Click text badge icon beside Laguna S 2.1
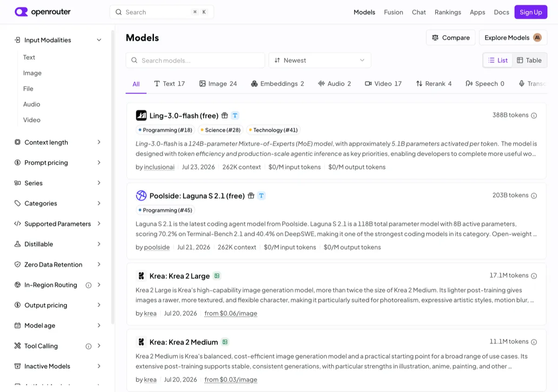Image resolution: width=558 pixels, height=392 pixels. click(261, 196)
